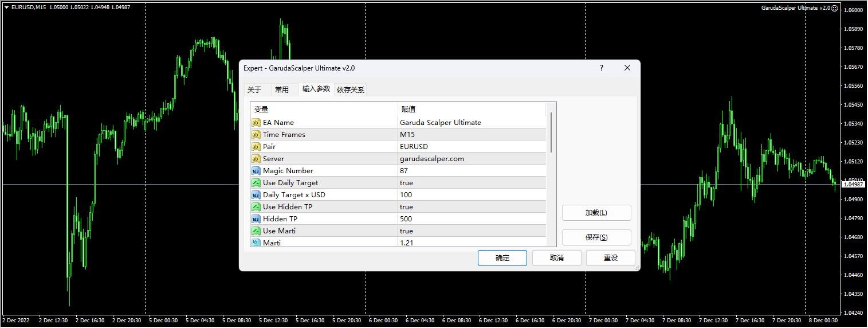Close the Expert dialog with X button
Image resolution: width=868 pixels, height=328 pixels.
(x=627, y=68)
